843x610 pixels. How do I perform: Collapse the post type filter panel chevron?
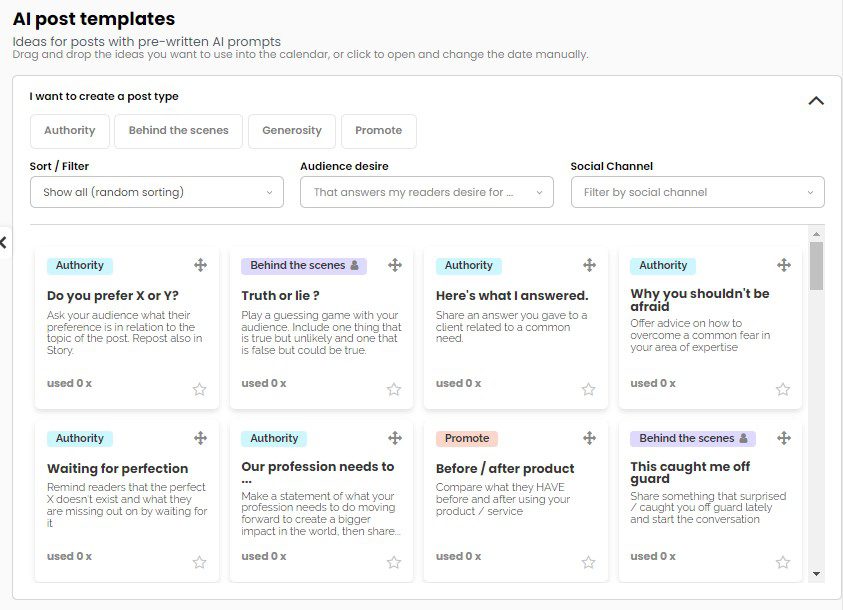pyautogui.click(x=816, y=101)
